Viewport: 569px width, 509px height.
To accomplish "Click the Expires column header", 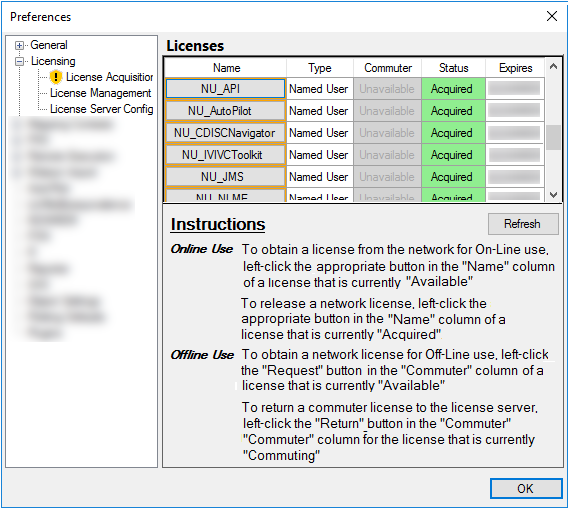I will [x=515, y=68].
